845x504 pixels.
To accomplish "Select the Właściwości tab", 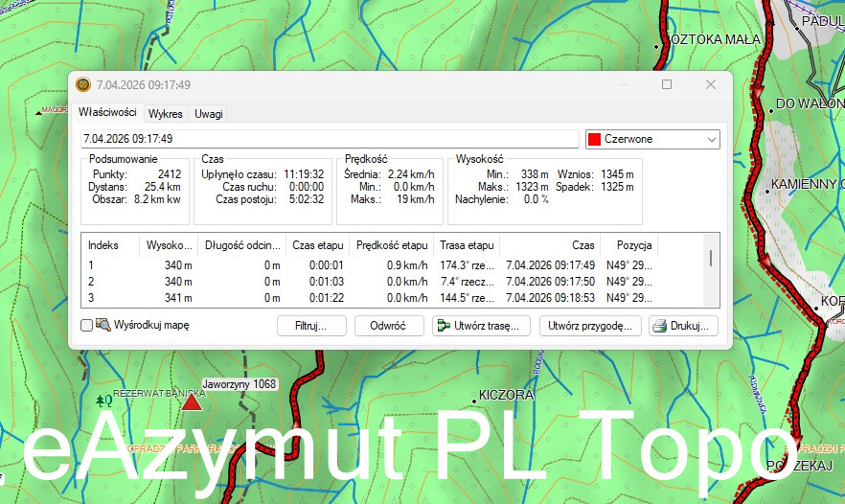I will coord(107,113).
